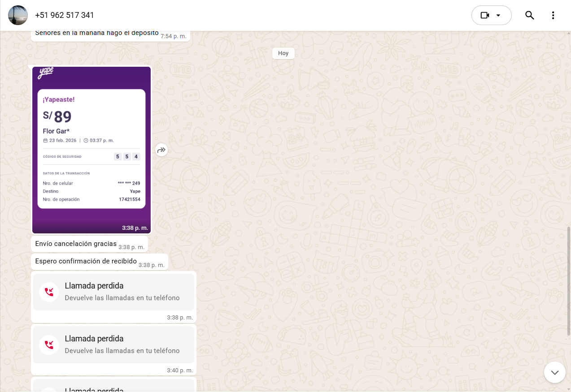Click operation number 17421554 in receipt
Viewport: 571px width, 392px height.
tap(129, 199)
